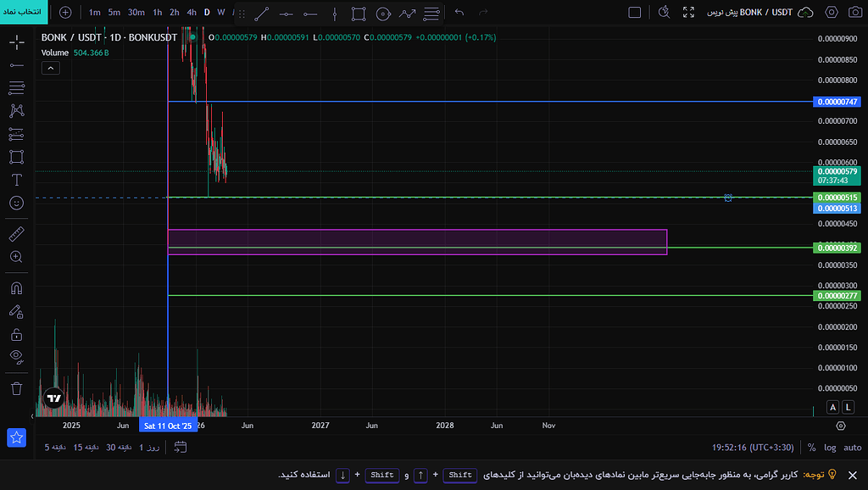Toggle magnet mode for drawings
This screenshot has height=490, width=868.
pyautogui.click(x=16, y=288)
